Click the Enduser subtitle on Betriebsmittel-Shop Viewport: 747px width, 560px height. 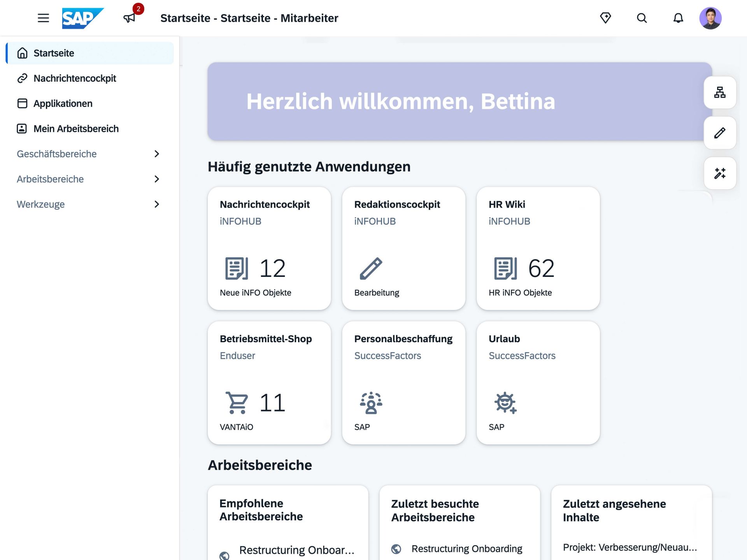237,356
